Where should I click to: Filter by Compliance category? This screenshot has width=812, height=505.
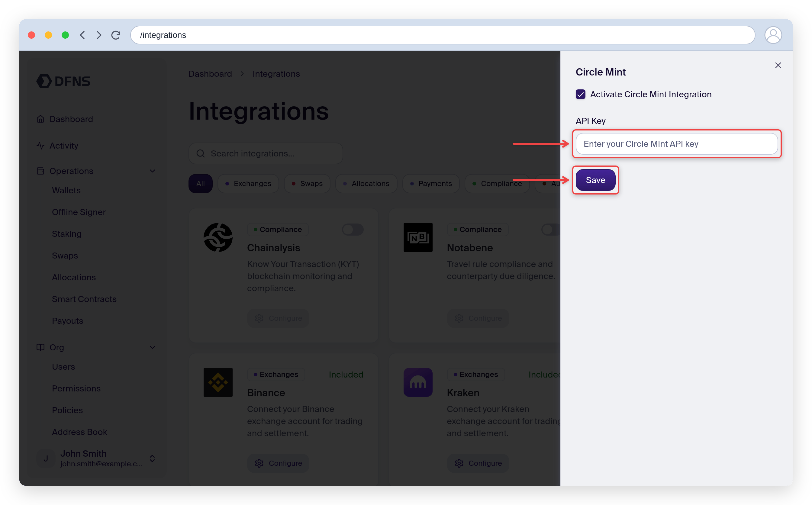[x=497, y=184]
